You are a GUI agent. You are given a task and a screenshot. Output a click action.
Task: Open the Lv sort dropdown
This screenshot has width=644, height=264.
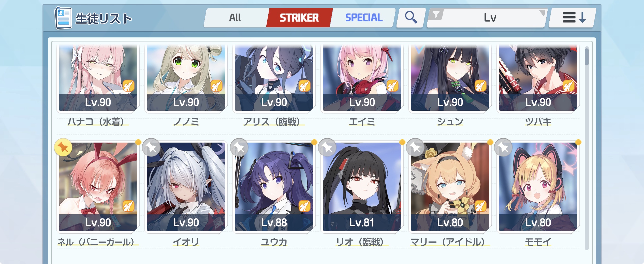coord(487,18)
